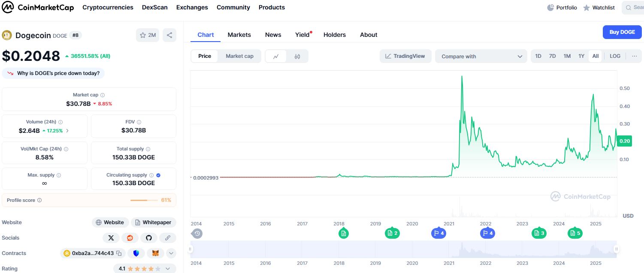Switch to the Yield tab
Image resolution: width=644 pixels, height=273 pixels.
pyautogui.click(x=302, y=35)
